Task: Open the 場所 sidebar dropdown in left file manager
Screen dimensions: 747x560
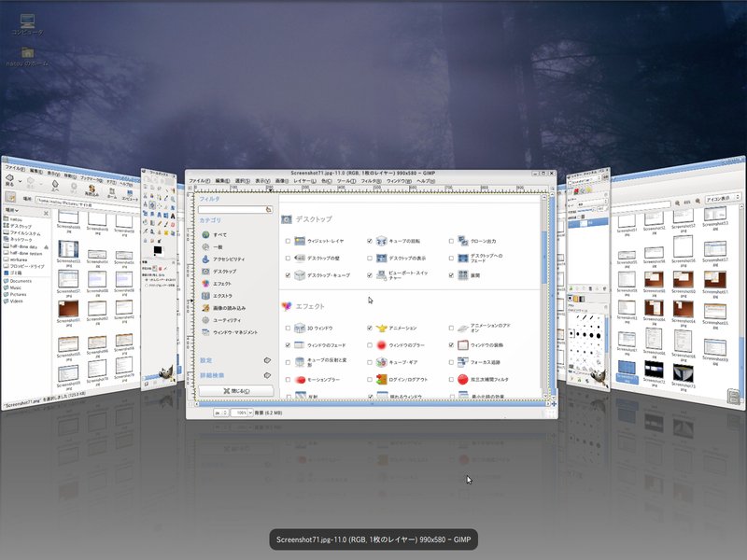Action: pyautogui.click(x=12, y=209)
